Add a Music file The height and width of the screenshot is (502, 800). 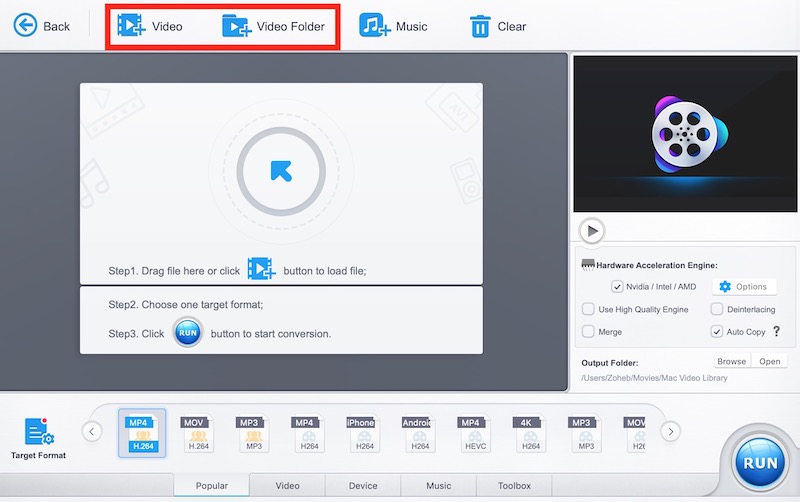coord(374,26)
